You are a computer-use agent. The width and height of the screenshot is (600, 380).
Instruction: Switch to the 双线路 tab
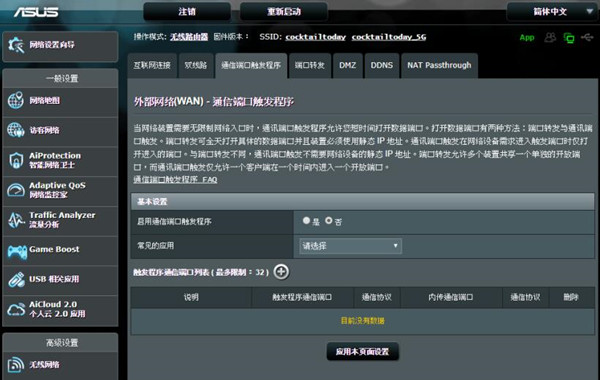click(196, 65)
